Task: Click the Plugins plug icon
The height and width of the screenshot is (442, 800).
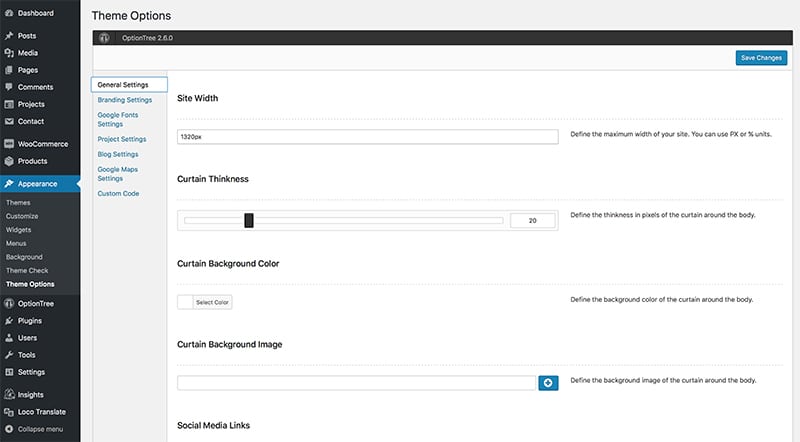Action: pyautogui.click(x=9, y=321)
